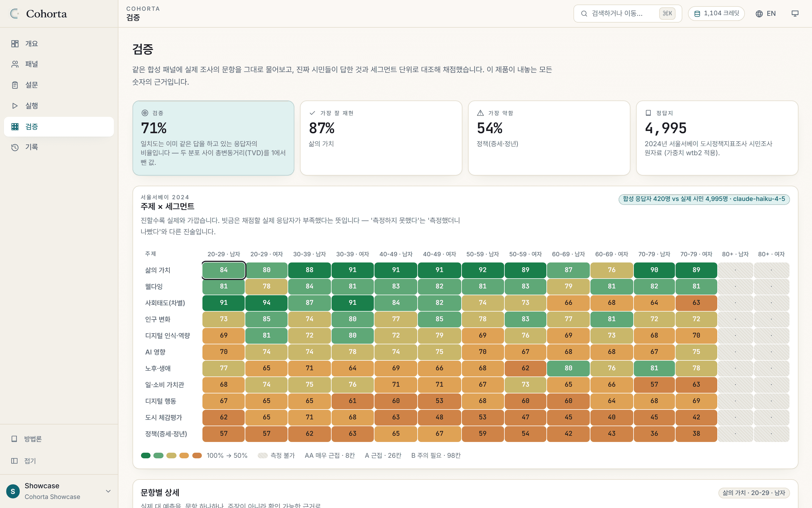Click the Cohorta crescent logo icon
Screen dimensions: 812x508
coord(14,14)
